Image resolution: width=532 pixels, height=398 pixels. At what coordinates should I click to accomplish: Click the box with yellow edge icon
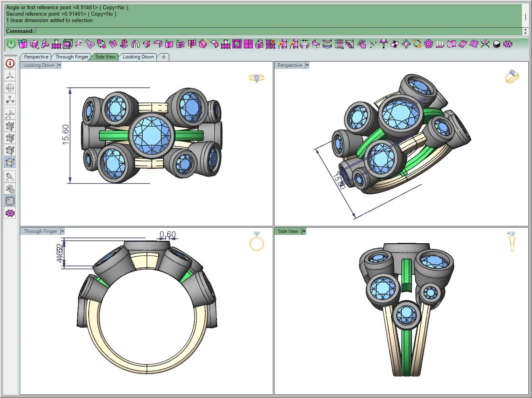pos(203,44)
